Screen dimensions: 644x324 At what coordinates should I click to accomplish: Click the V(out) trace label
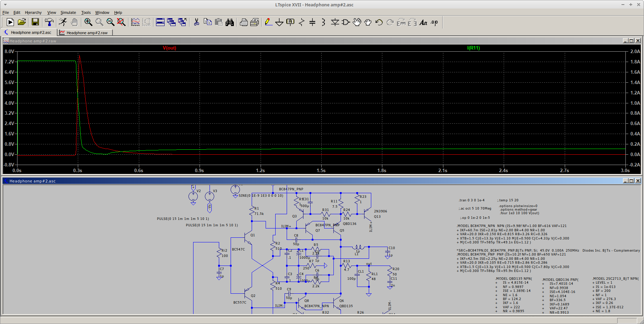[170, 48]
